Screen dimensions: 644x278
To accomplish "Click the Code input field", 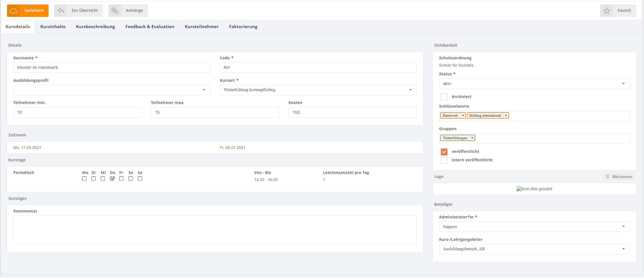I will pyautogui.click(x=318, y=67).
